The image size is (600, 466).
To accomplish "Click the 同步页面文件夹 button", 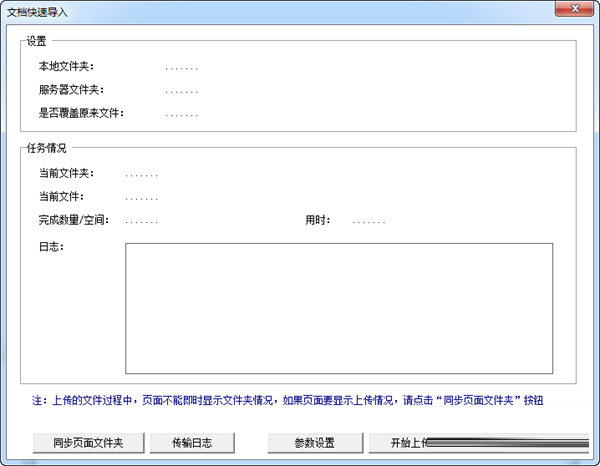I will [88, 442].
